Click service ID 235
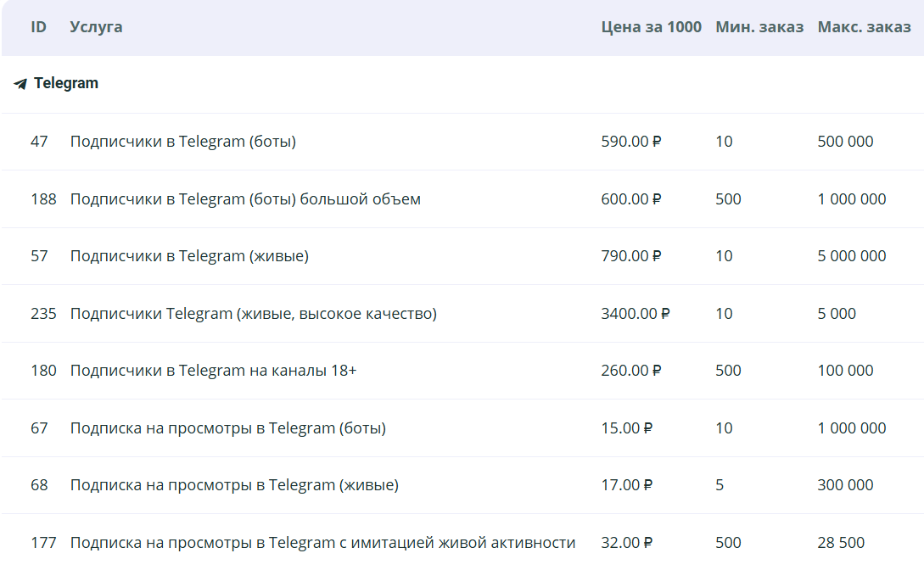The image size is (924, 570). pos(43,313)
